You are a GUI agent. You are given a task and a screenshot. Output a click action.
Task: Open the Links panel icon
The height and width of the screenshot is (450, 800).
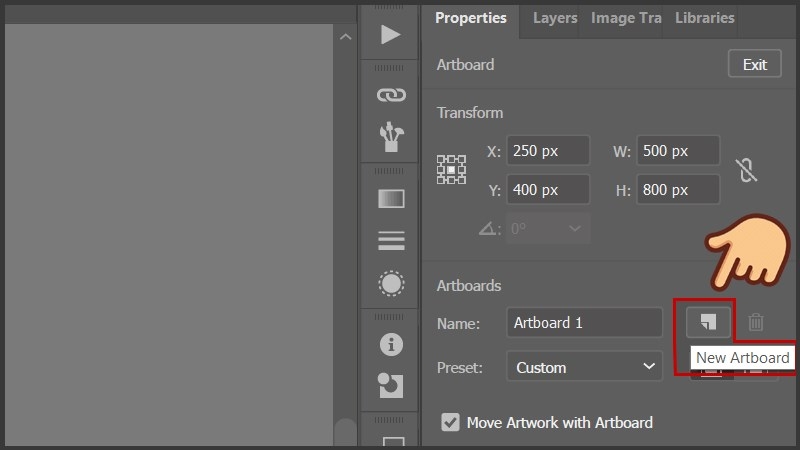pos(390,95)
